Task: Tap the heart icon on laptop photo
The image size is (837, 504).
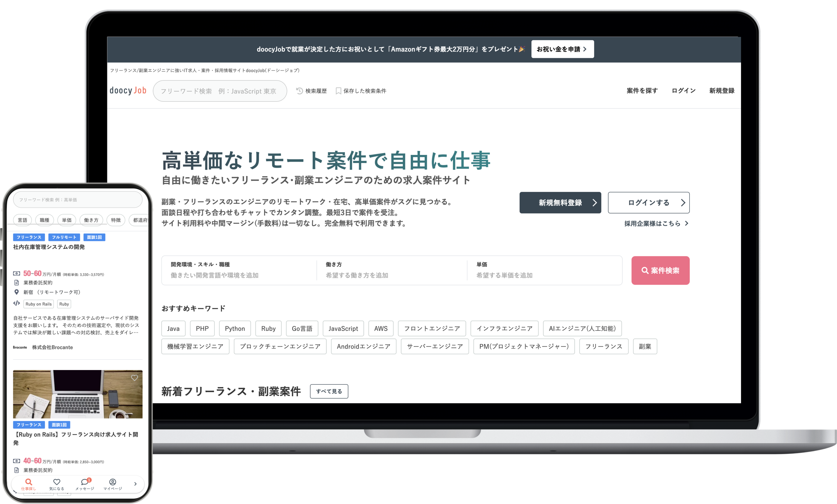Action: tap(135, 378)
